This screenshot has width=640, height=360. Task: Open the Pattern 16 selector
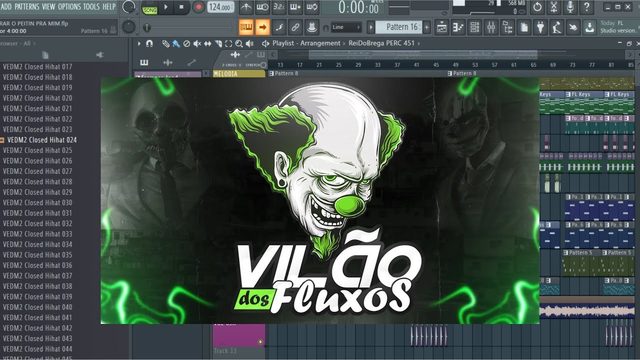pyautogui.click(x=399, y=27)
